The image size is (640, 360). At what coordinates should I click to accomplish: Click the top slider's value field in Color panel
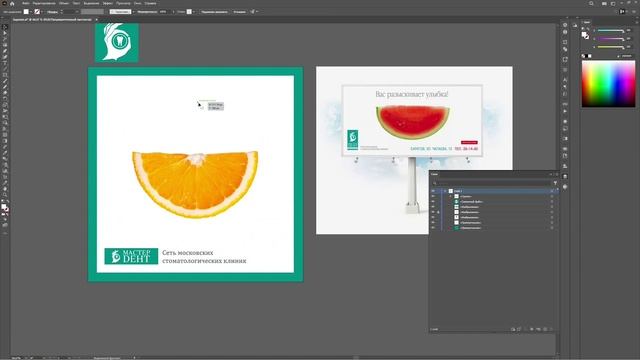point(629,31)
